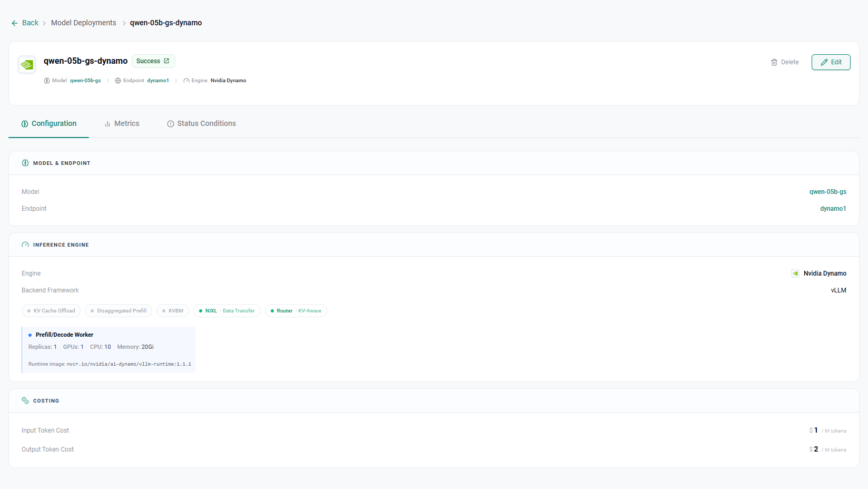The image size is (868, 489).
Task: Click the qwen-05b-gs-dynamo page title
Action: tap(85, 61)
